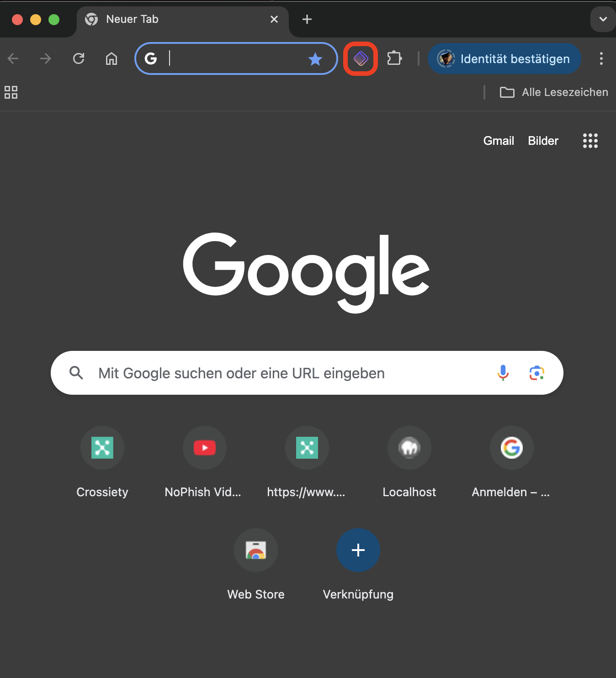616x678 pixels.
Task: Open the Gmail link
Action: coord(499,141)
